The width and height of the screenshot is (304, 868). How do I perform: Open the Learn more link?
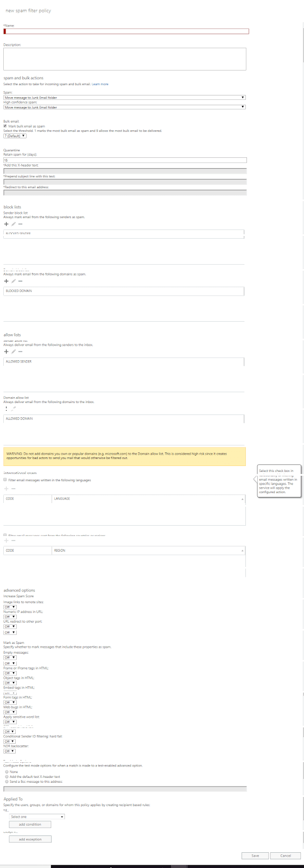pos(100,84)
